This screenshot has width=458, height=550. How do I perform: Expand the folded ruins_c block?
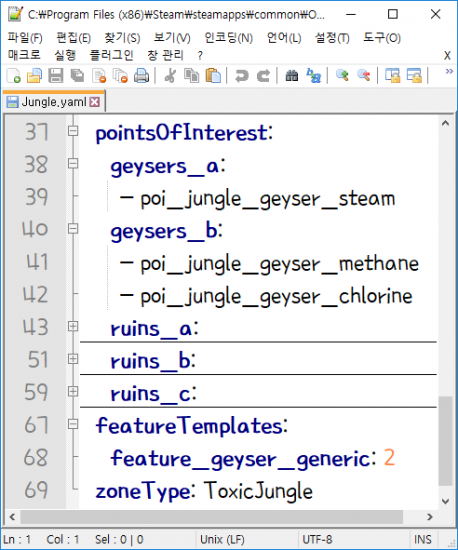[73, 391]
